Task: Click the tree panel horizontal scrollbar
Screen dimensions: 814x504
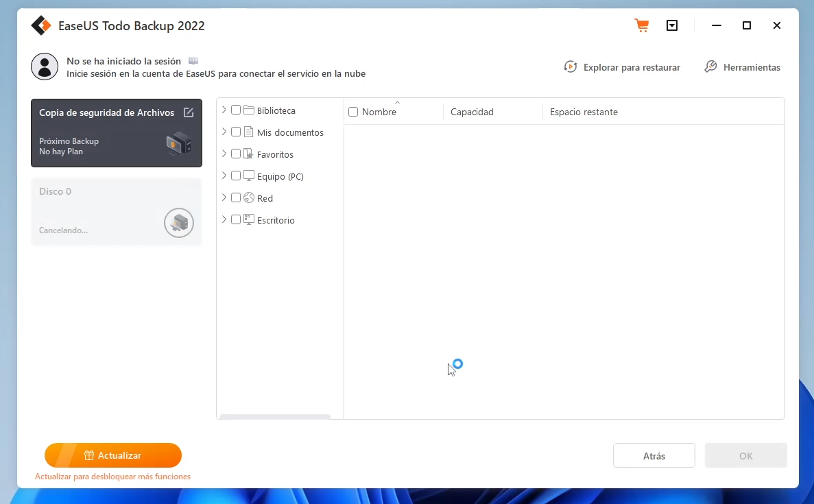Action: pos(275,416)
